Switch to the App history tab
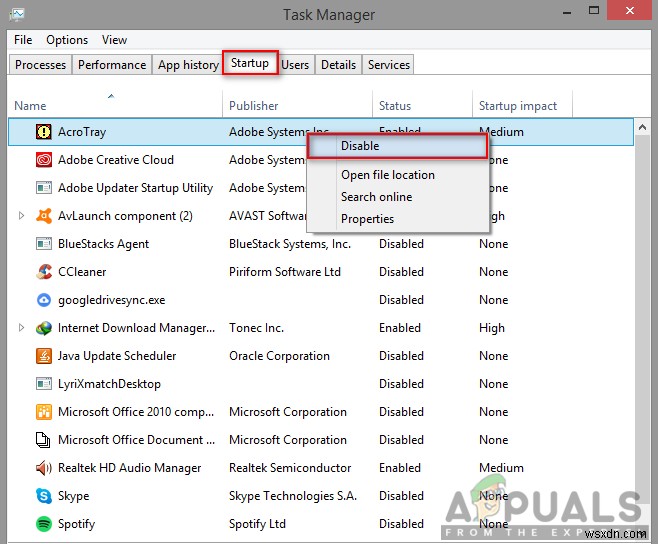 (x=188, y=65)
